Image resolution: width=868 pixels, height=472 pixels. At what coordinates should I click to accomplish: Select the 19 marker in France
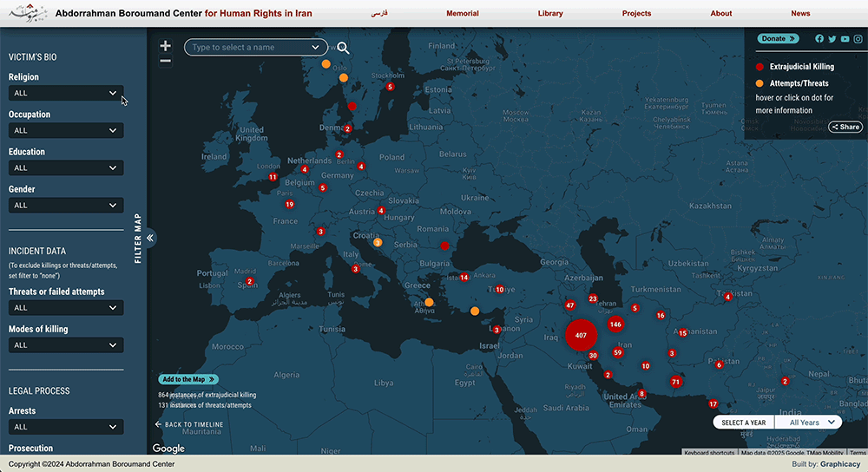(x=290, y=204)
